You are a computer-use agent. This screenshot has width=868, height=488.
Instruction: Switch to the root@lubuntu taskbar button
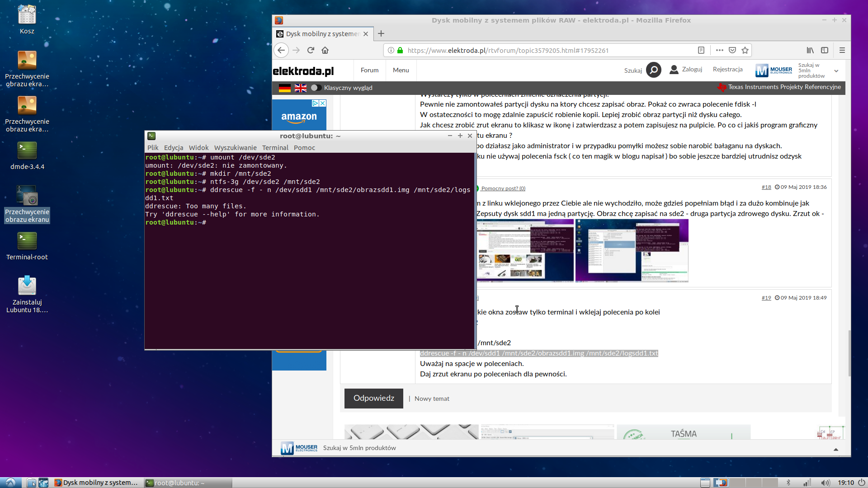[188, 483]
